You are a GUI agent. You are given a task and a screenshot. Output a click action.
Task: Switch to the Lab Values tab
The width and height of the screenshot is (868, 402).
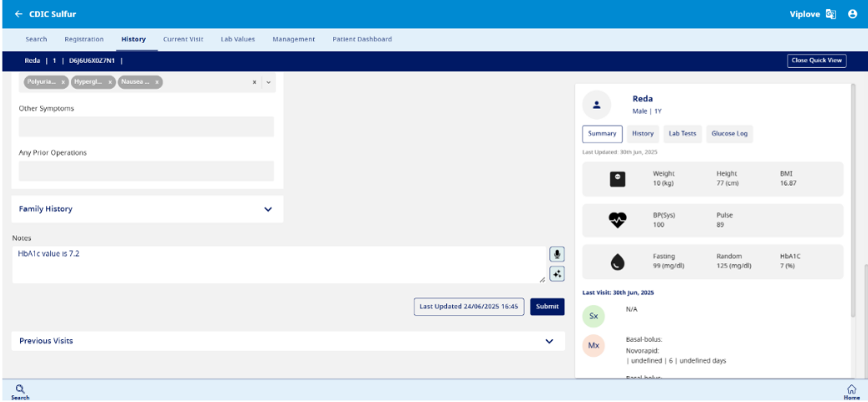click(x=238, y=39)
